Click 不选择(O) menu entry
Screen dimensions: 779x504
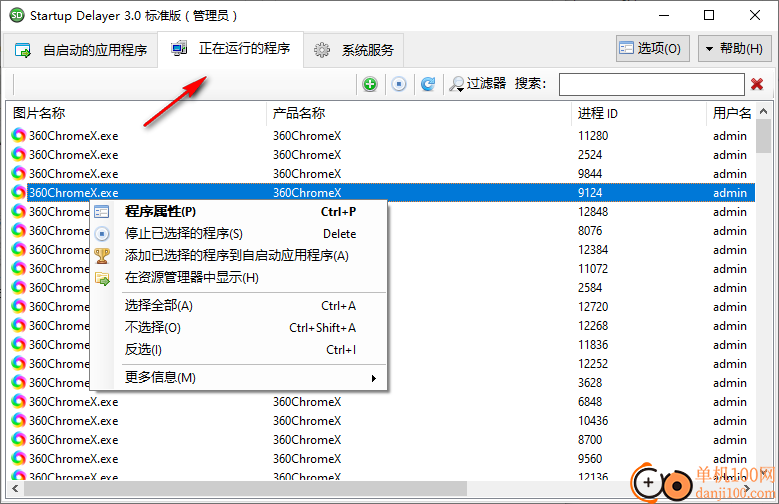[238, 328]
